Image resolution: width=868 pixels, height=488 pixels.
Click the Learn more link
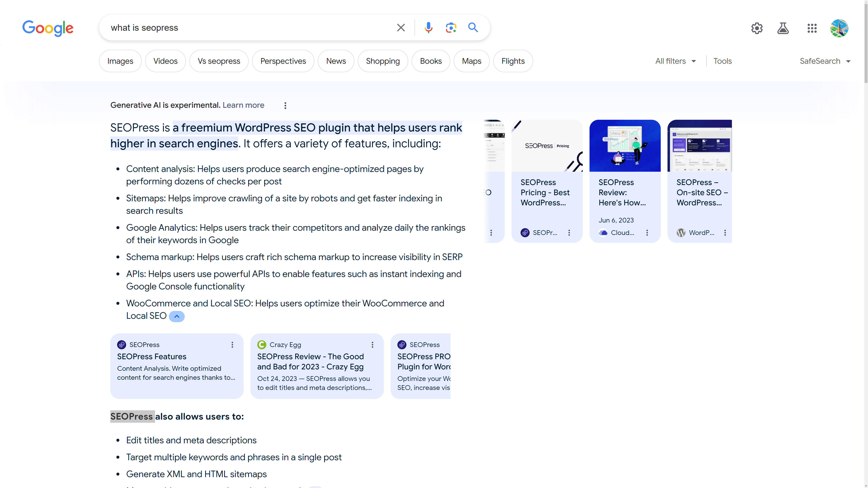point(243,105)
